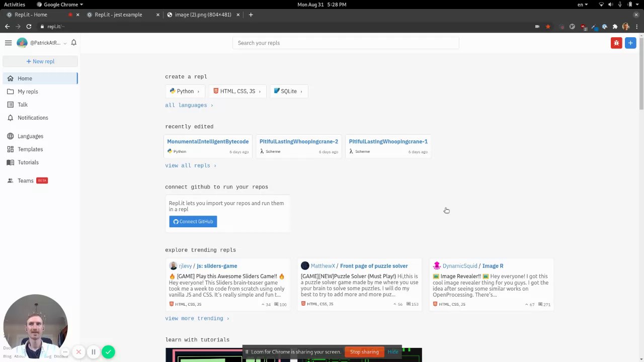Hide the Loom screen sharing bar

pos(393,352)
